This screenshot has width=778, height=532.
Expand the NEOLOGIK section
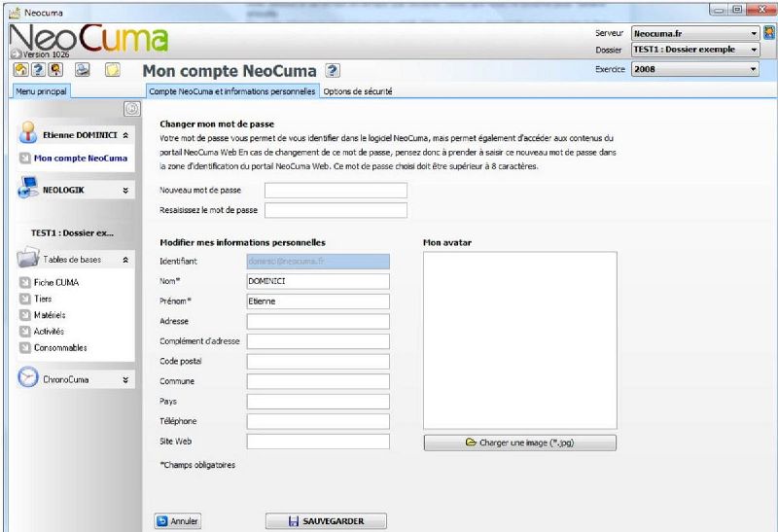125,190
